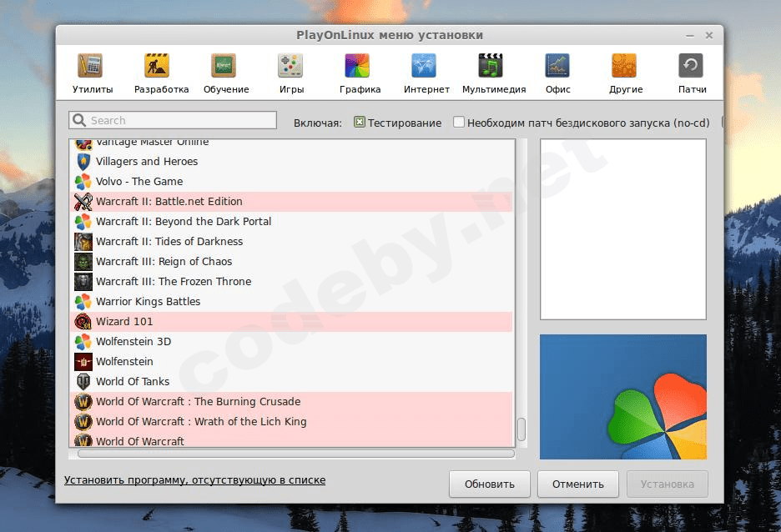
Task: Click the Wrath of the Lich King icon
Action: (83, 422)
